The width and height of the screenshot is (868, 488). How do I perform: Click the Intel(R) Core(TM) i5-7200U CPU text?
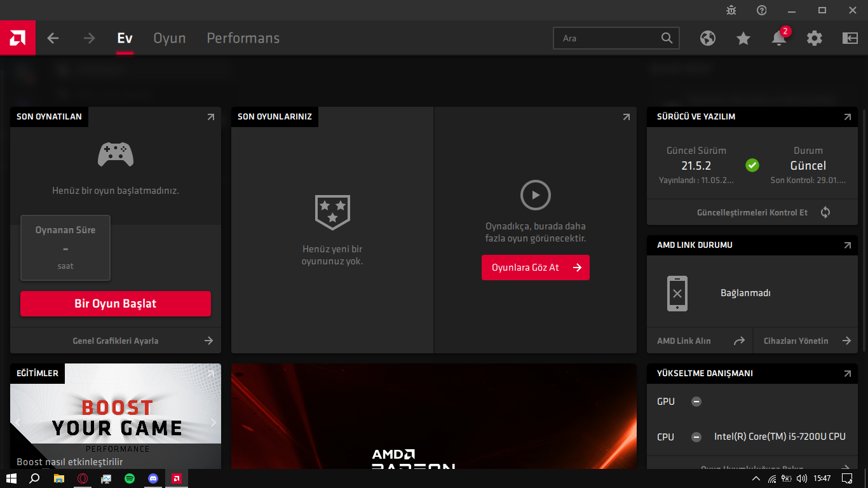pyautogui.click(x=780, y=437)
